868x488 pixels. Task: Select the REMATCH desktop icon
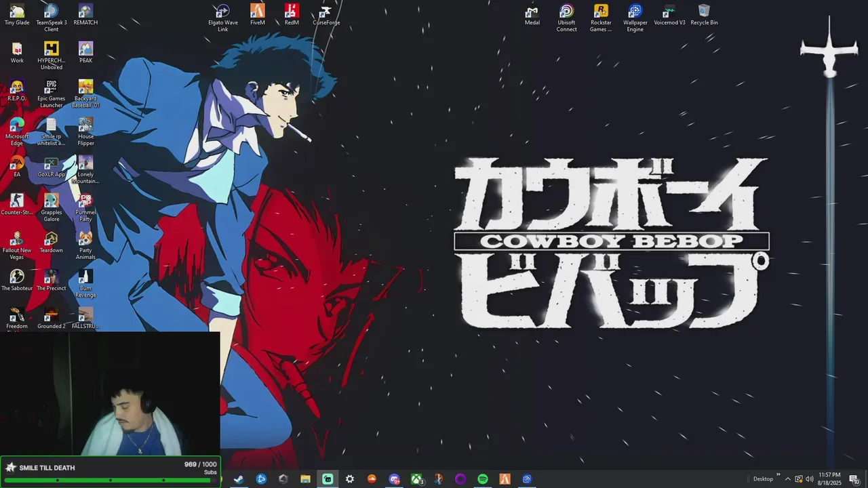click(x=85, y=15)
